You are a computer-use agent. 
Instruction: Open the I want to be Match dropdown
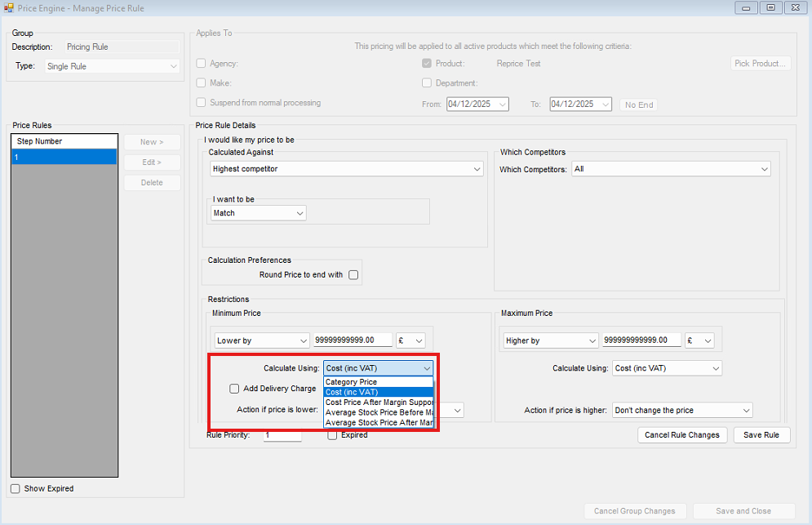click(x=258, y=213)
